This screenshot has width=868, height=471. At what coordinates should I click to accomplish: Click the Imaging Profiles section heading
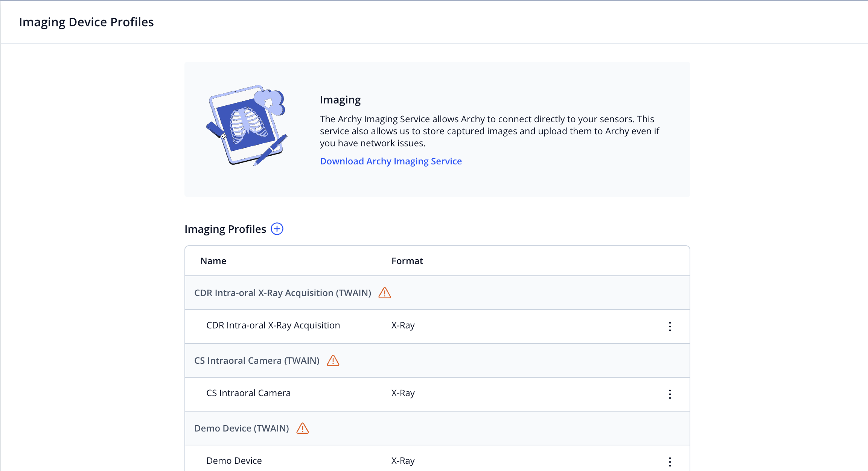click(x=225, y=229)
